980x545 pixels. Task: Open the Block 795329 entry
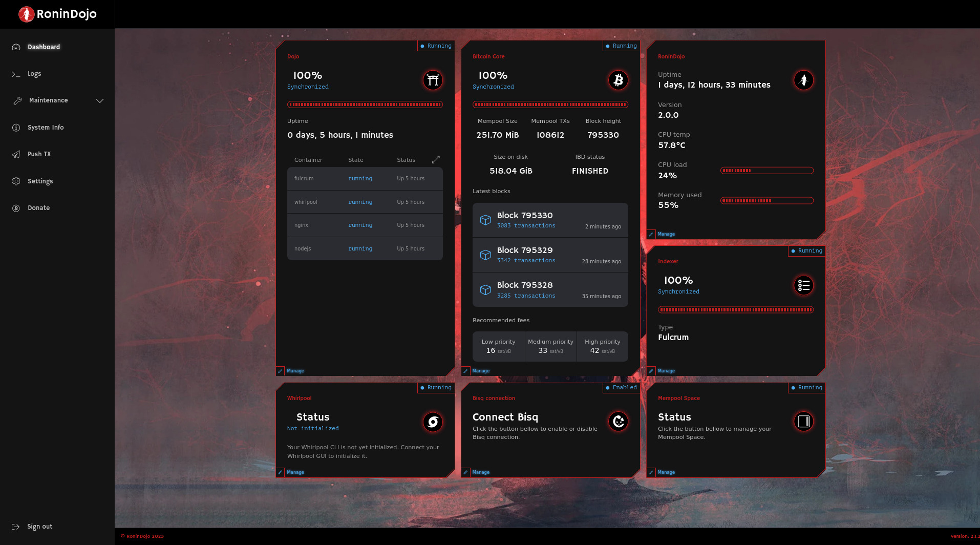[550, 255]
